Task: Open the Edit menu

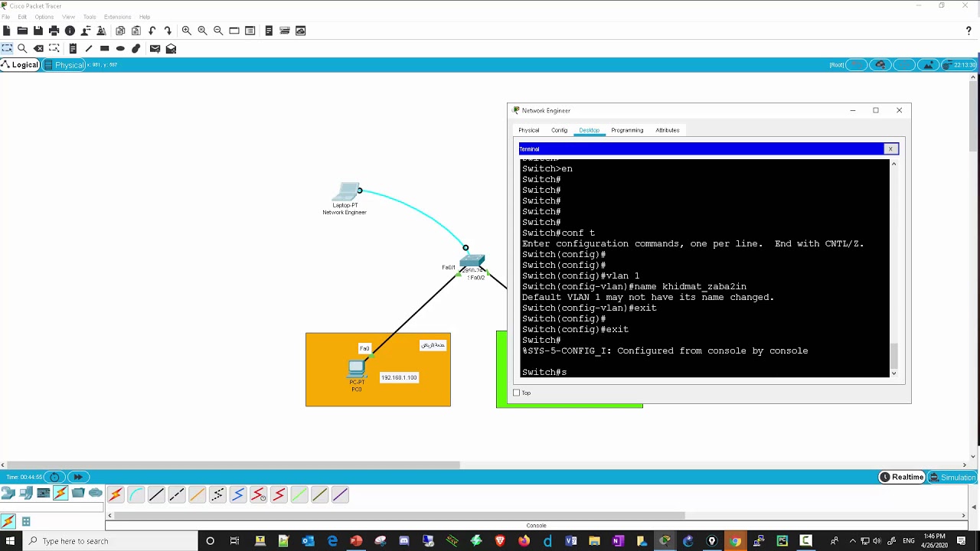Action: [x=22, y=17]
